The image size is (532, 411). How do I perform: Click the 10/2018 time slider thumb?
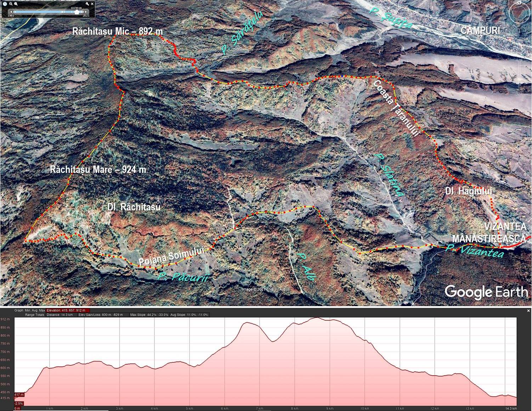[77, 12]
